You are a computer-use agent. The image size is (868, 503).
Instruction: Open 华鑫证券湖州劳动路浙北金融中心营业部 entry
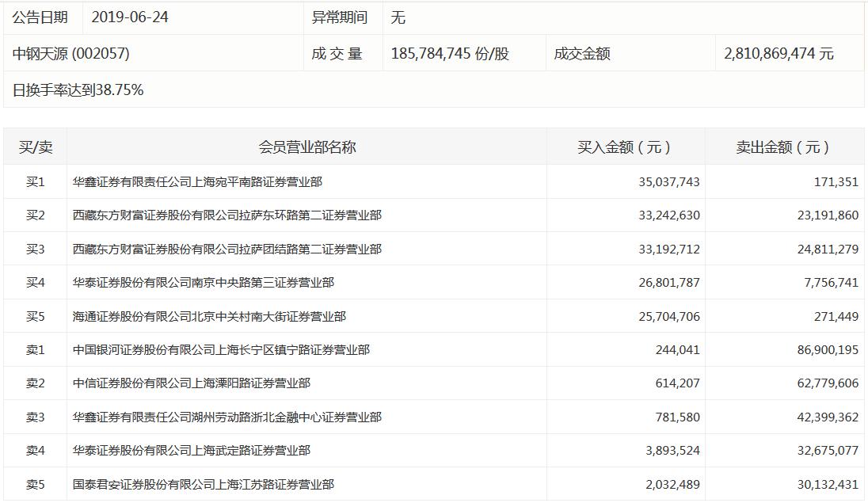(227, 417)
